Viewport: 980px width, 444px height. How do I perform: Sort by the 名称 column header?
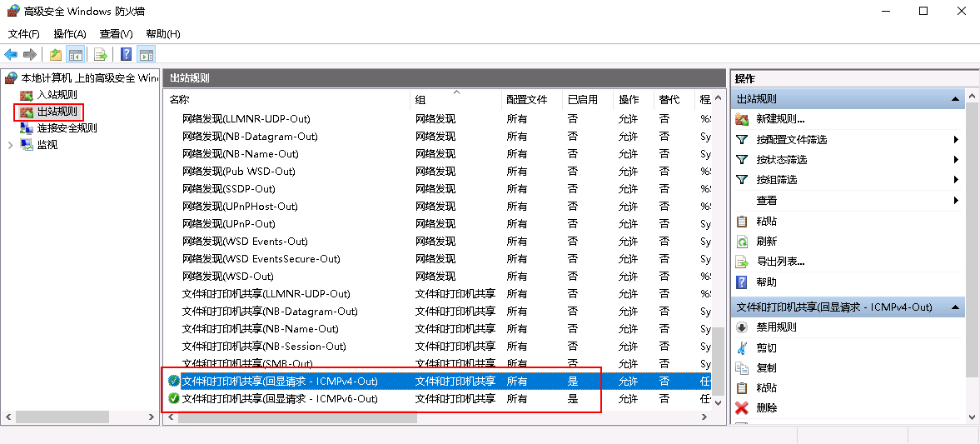click(287, 99)
